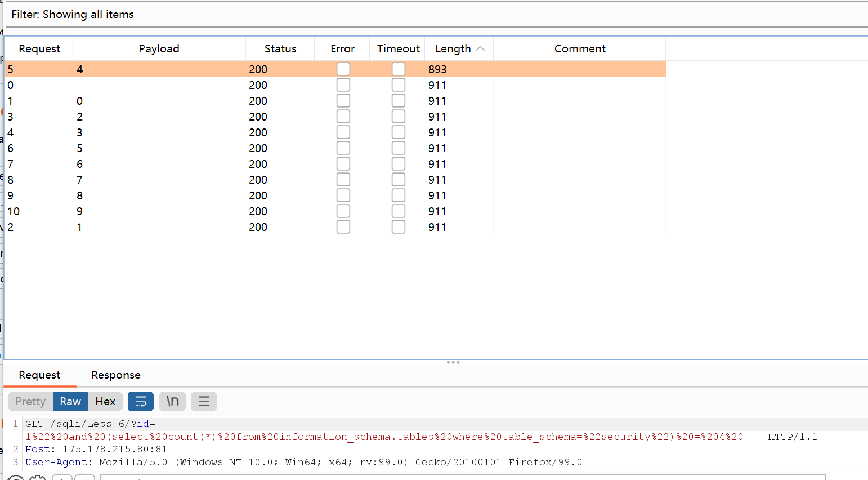Click Length 911 in request 6 row
Image resolution: width=868 pixels, height=480 pixels.
437,148
